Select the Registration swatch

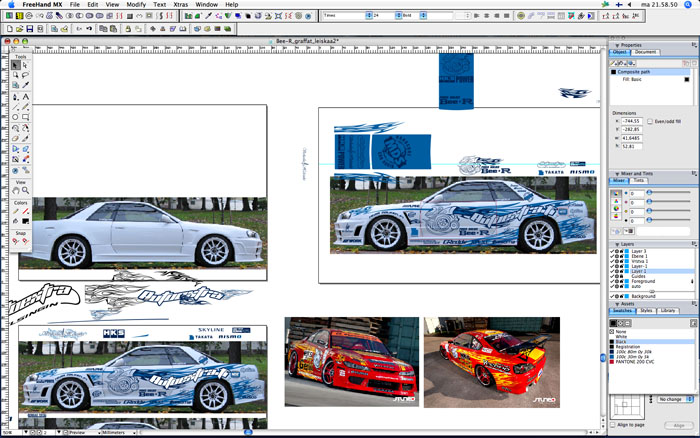[x=652, y=346]
